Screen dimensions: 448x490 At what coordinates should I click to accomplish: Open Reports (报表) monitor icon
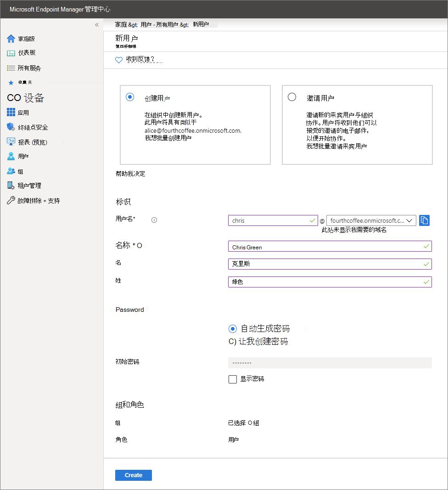11,141
